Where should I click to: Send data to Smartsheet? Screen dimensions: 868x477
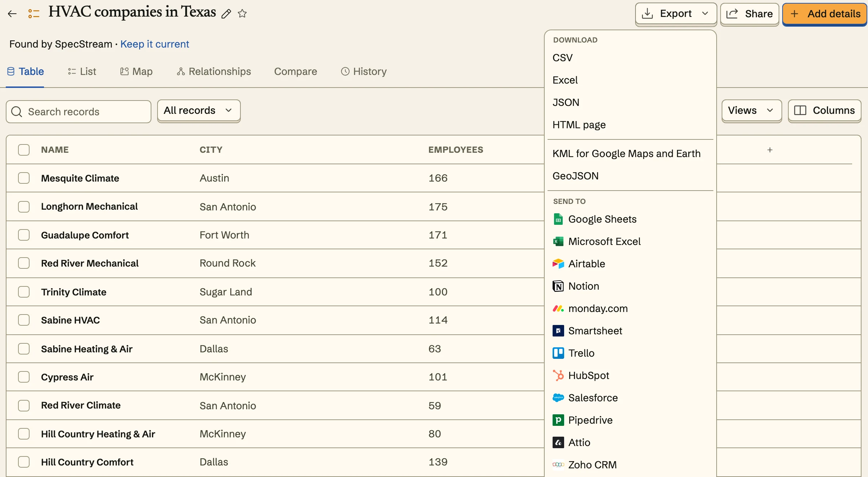point(630,331)
